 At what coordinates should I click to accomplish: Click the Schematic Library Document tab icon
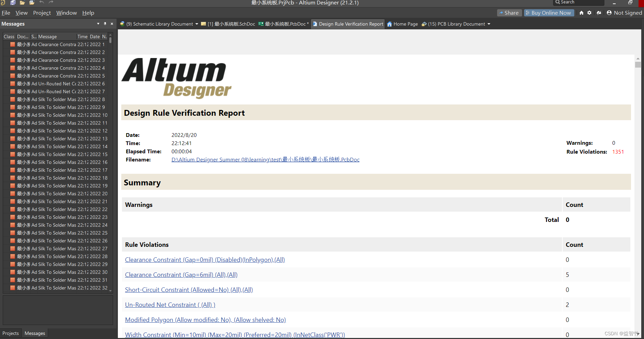122,24
